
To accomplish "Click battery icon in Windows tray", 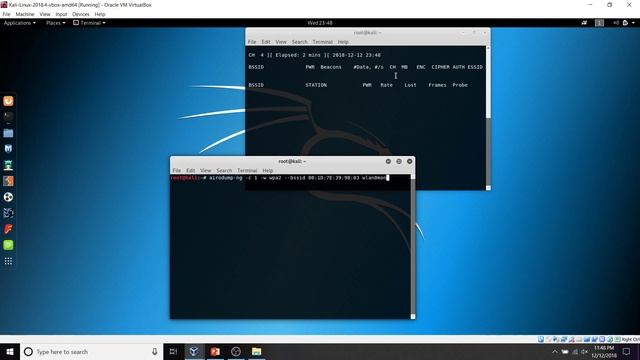I will [565, 352].
